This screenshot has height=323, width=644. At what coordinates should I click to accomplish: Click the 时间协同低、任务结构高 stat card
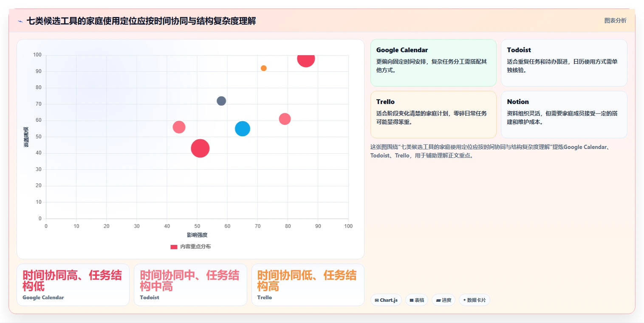[x=308, y=285]
